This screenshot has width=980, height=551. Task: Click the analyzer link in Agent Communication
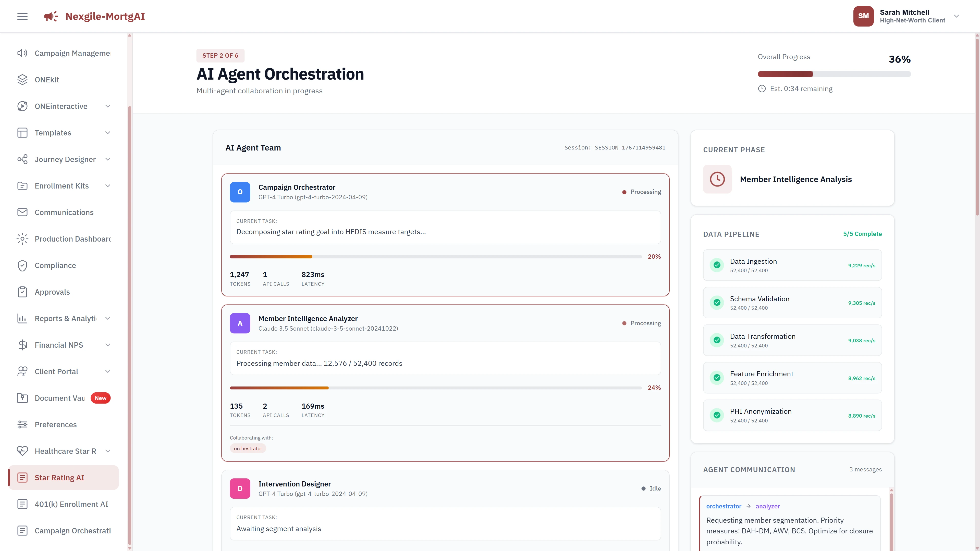tap(768, 506)
